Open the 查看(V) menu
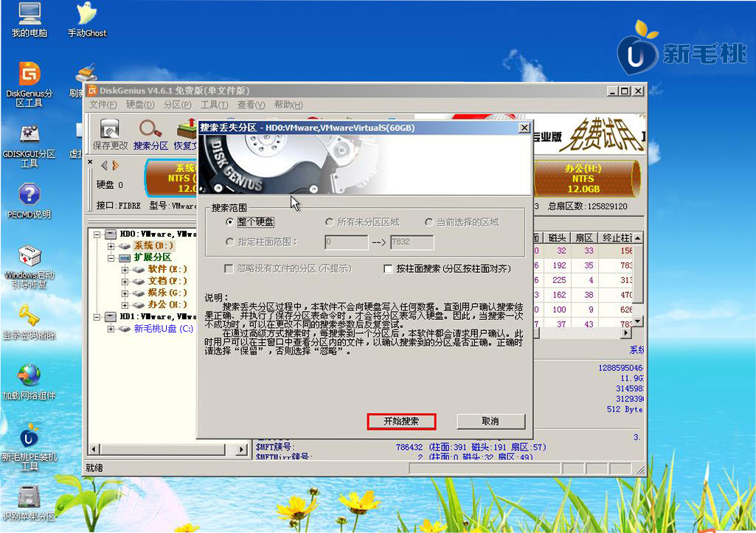Viewport: 756px width, 533px height. click(251, 105)
